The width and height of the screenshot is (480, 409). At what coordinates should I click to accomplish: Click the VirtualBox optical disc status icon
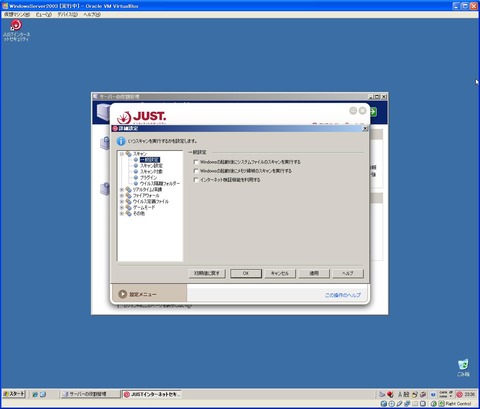391,404
